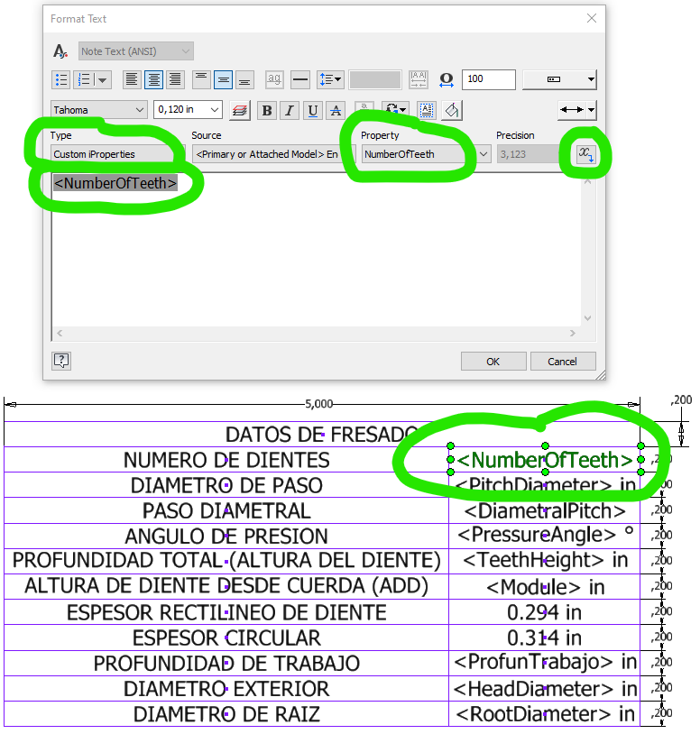This screenshot has height=734, width=700.
Task: Toggle Italic formatting
Action: (290, 111)
